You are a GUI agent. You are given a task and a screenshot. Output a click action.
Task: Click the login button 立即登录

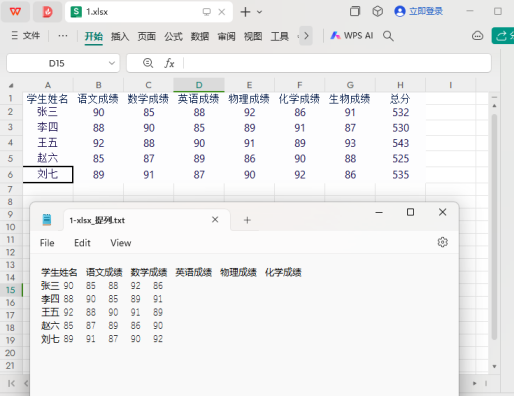pos(419,11)
